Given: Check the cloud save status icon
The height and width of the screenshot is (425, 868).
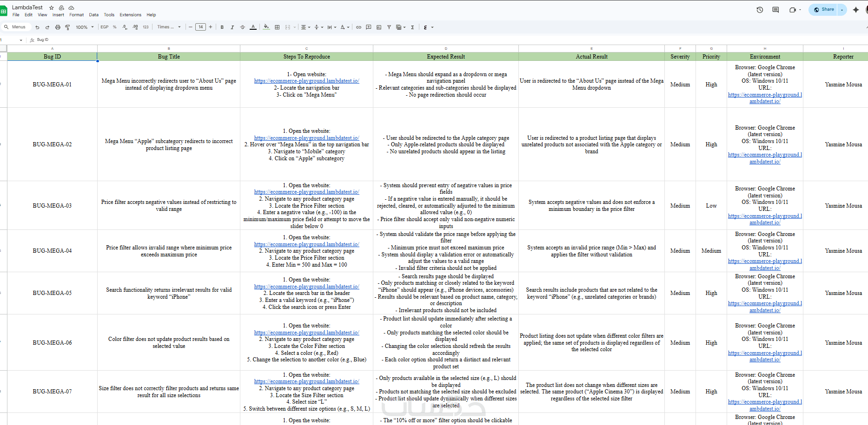Looking at the screenshot, I should pyautogui.click(x=71, y=7).
